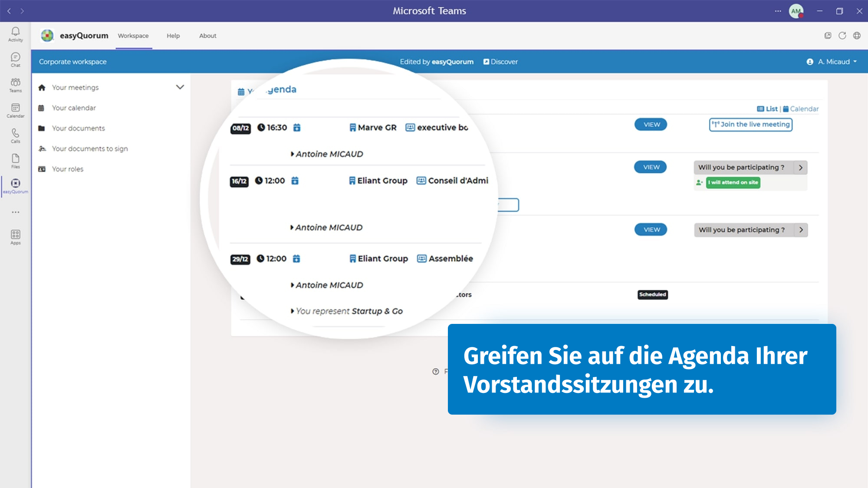Image resolution: width=868 pixels, height=488 pixels.
Task: Open the Discover link
Action: (x=500, y=62)
